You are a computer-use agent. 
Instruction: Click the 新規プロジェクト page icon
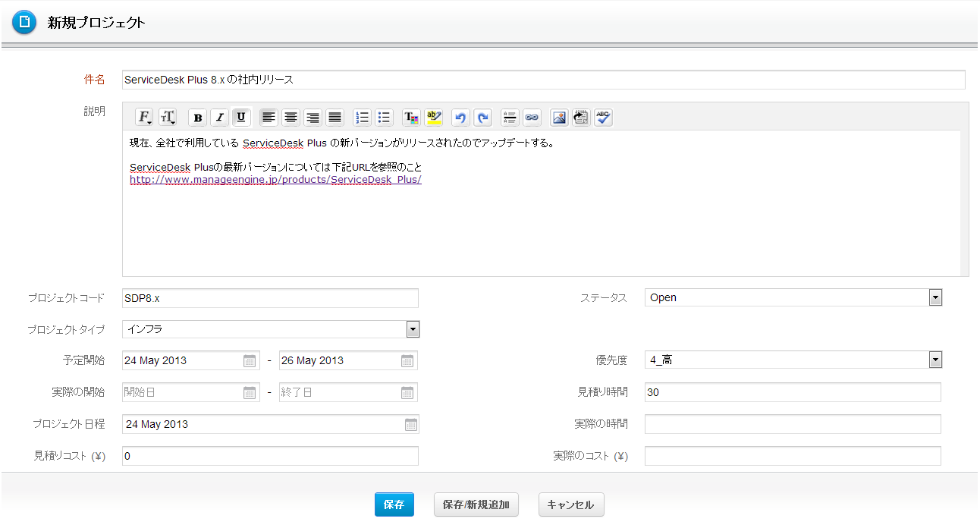coord(24,23)
